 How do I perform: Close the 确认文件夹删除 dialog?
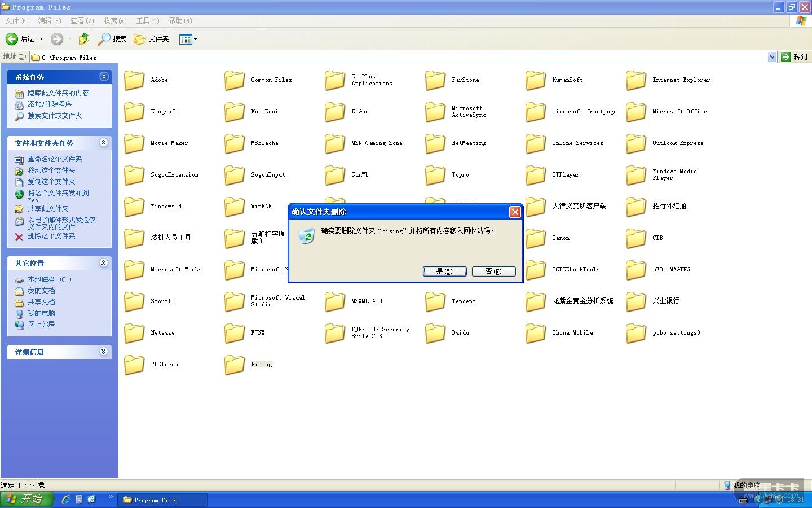click(515, 212)
